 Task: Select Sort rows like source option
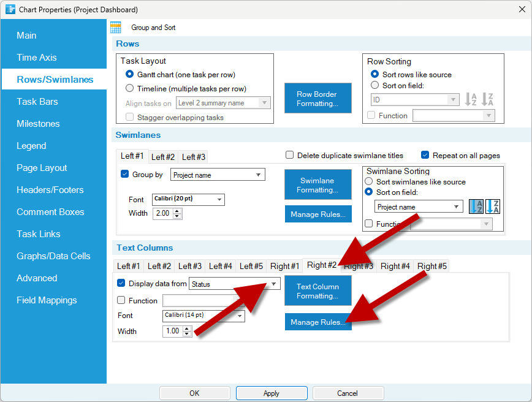point(374,74)
